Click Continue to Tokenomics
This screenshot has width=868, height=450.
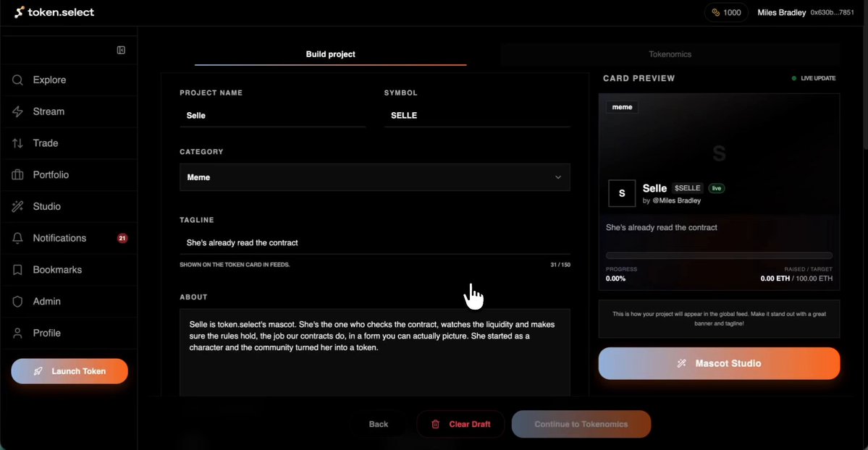[x=581, y=424]
